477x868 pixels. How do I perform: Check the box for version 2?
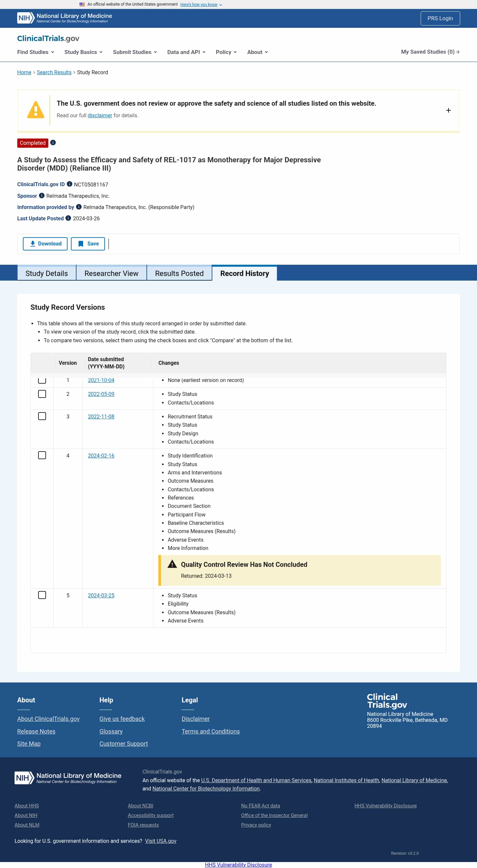[42, 394]
